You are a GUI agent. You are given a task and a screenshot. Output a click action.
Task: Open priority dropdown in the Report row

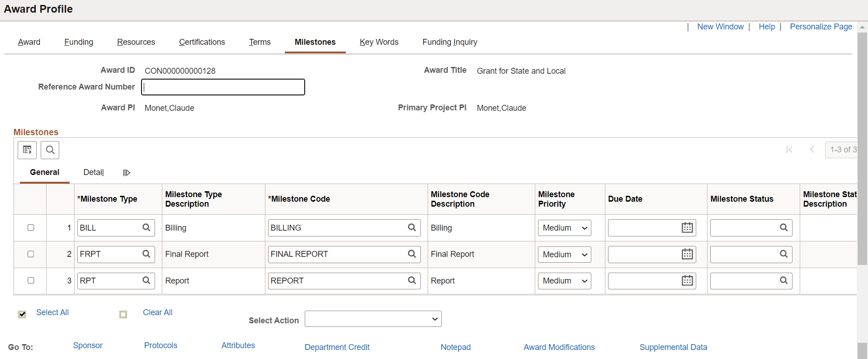565,281
